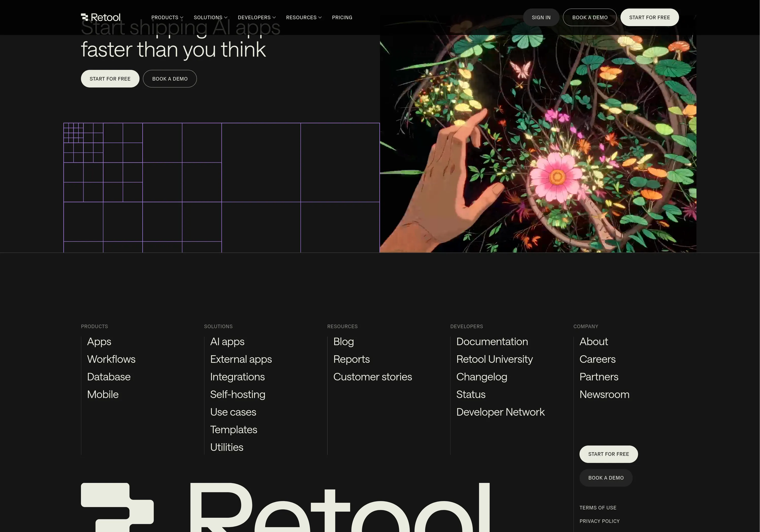
Task: Open Reports under Resources
Action: pos(352,359)
